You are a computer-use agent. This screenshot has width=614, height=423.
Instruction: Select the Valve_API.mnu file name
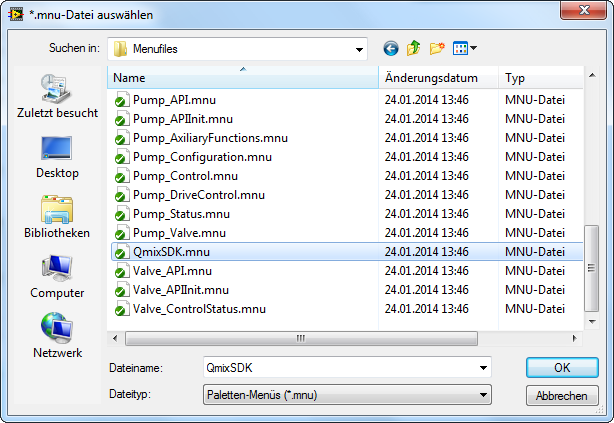coord(172,271)
